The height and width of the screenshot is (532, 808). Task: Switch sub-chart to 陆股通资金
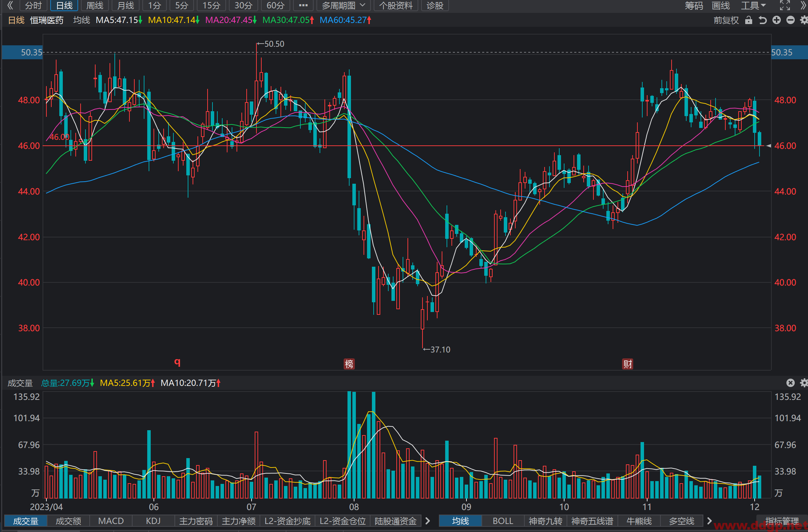(x=396, y=521)
